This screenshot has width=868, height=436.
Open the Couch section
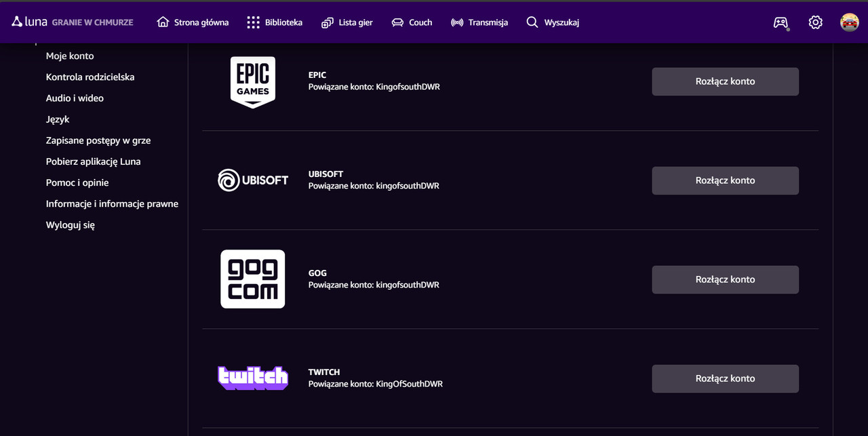point(412,22)
